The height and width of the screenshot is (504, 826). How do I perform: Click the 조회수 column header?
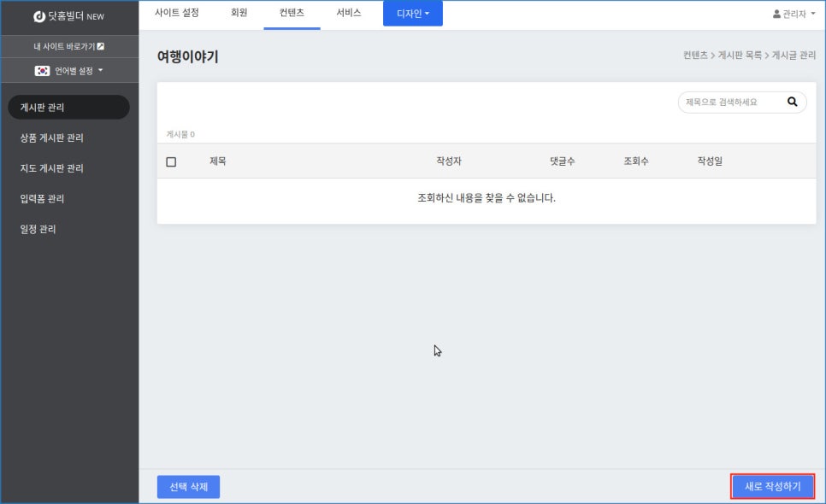[636, 161]
